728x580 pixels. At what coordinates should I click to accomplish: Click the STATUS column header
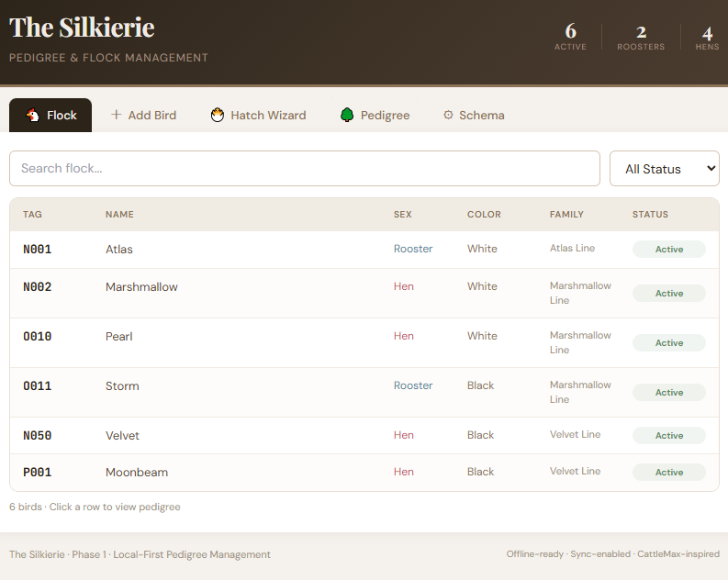(650, 215)
